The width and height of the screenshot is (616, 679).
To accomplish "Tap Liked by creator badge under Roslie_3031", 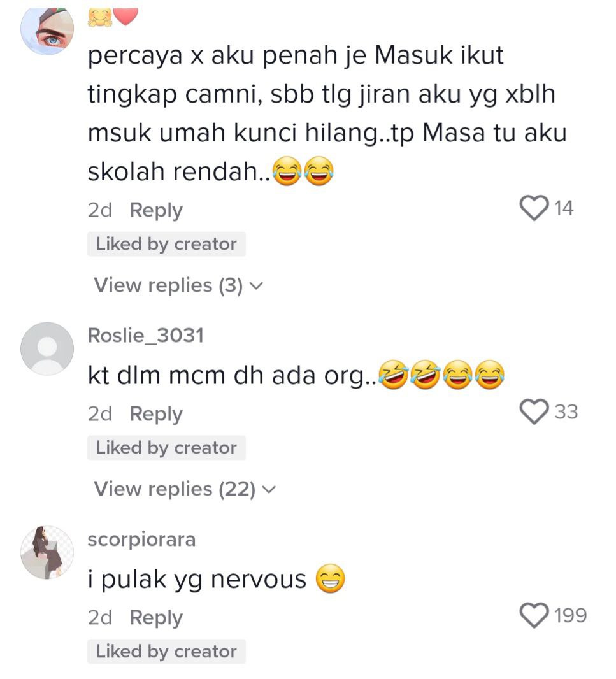I will 166,448.
